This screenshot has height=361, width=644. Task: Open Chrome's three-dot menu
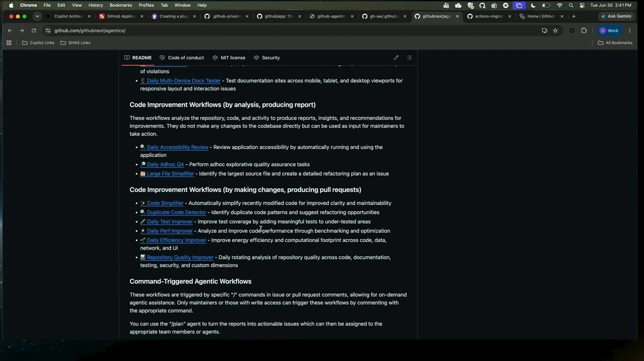630,30
